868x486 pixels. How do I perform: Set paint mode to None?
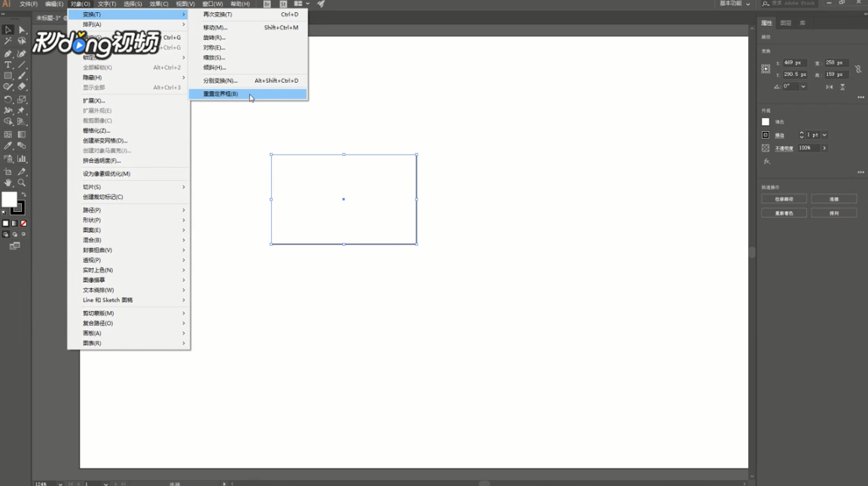(x=23, y=224)
